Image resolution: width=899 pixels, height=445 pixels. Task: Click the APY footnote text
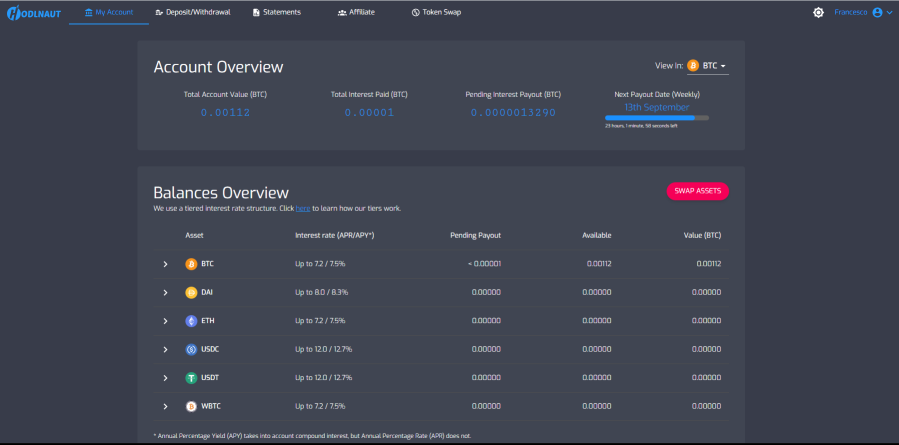pos(312,436)
